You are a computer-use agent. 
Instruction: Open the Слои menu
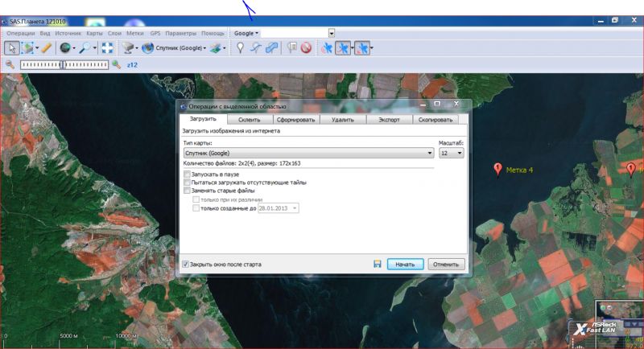coord(114,33)
